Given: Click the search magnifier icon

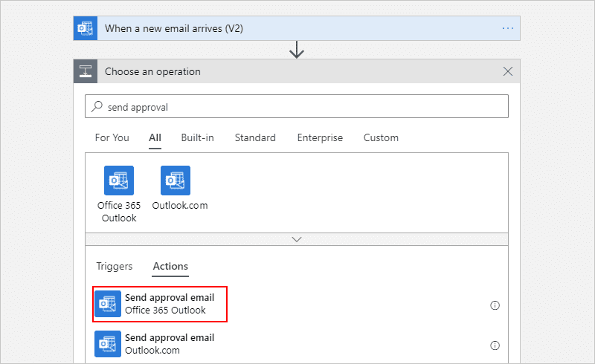Looking at the screenshot, I should point(97,106).
